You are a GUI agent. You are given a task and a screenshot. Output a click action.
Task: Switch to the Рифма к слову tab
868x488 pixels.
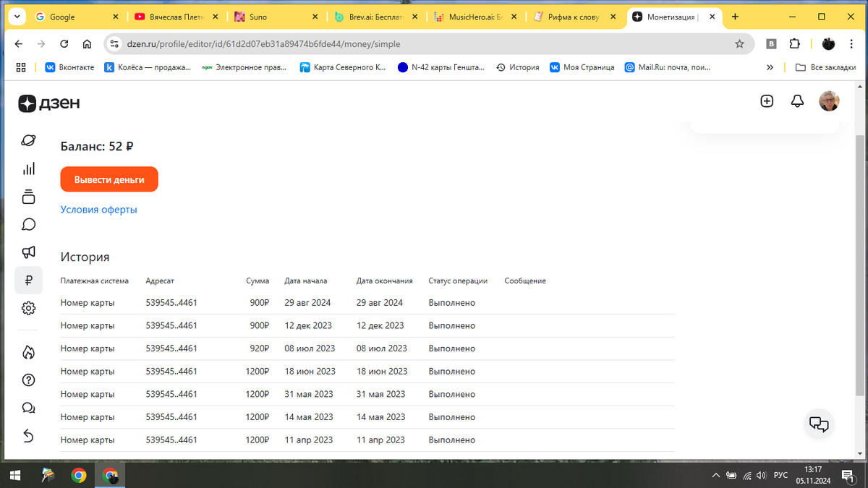(x=574, y=17)
